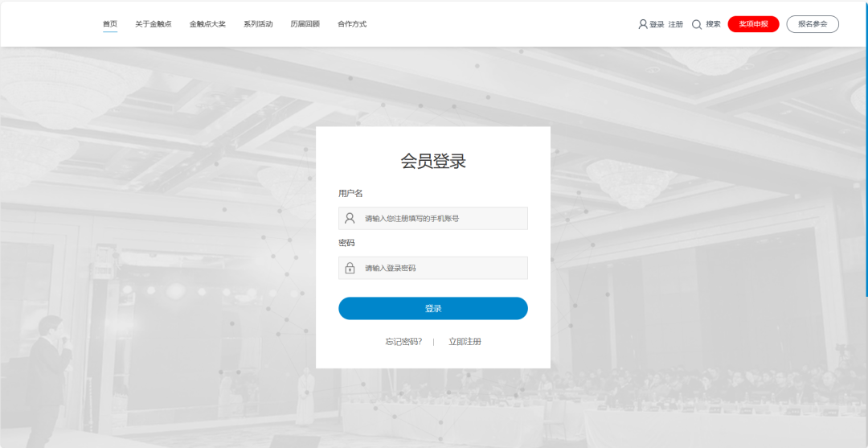Select 合作方式 in the navigation bar
Image resolution: width=868 pixels, height=448 pixels.
352,24
